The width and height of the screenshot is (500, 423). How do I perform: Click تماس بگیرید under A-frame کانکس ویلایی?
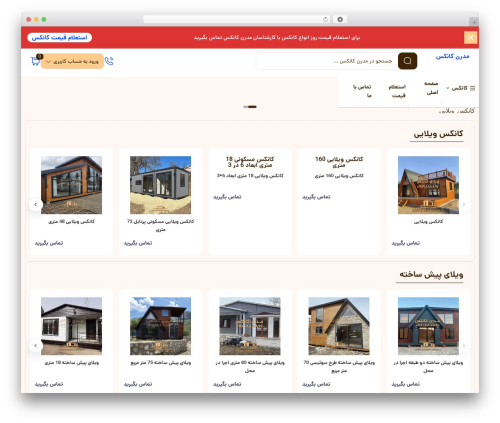406,243
